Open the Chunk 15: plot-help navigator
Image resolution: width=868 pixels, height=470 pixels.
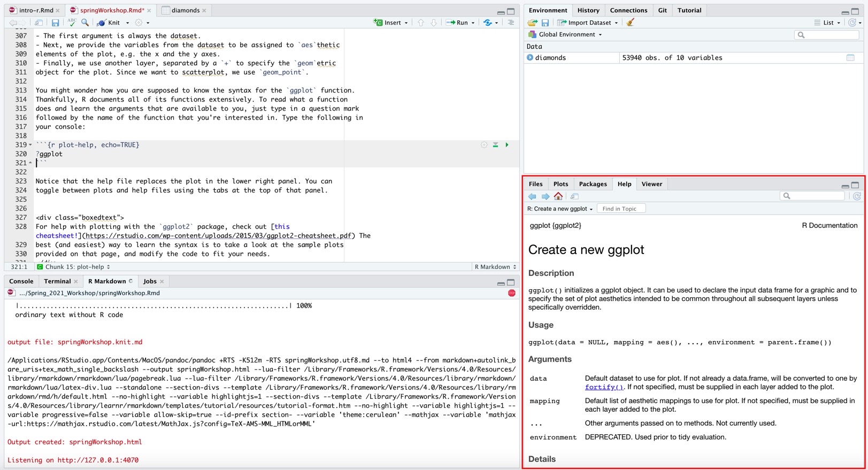click(x=74, y=267)
